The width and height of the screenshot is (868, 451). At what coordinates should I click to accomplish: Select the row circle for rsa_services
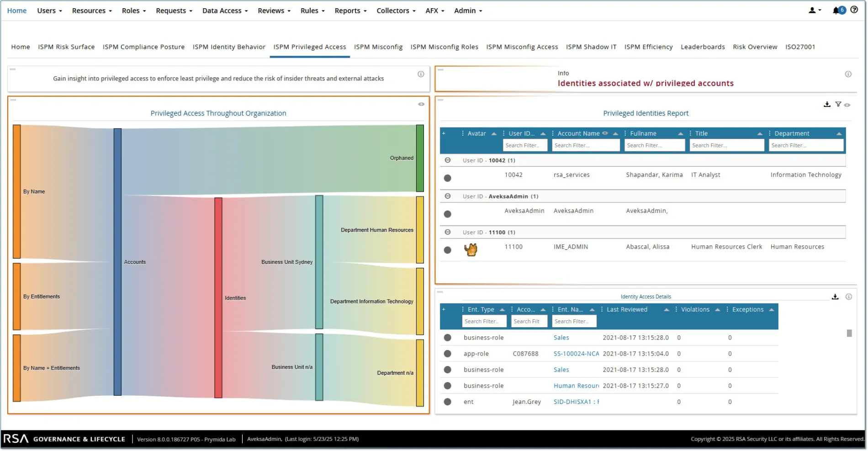click(x=448, y=178)
